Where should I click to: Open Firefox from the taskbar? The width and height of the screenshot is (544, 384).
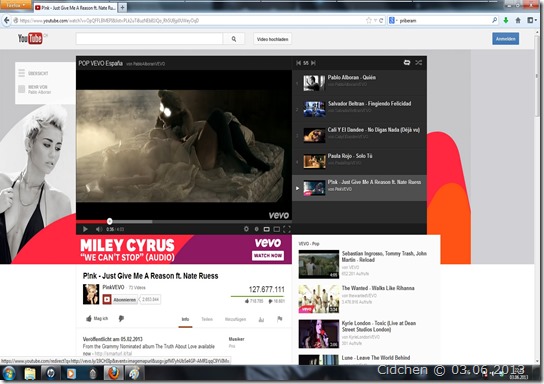[113, 374]
